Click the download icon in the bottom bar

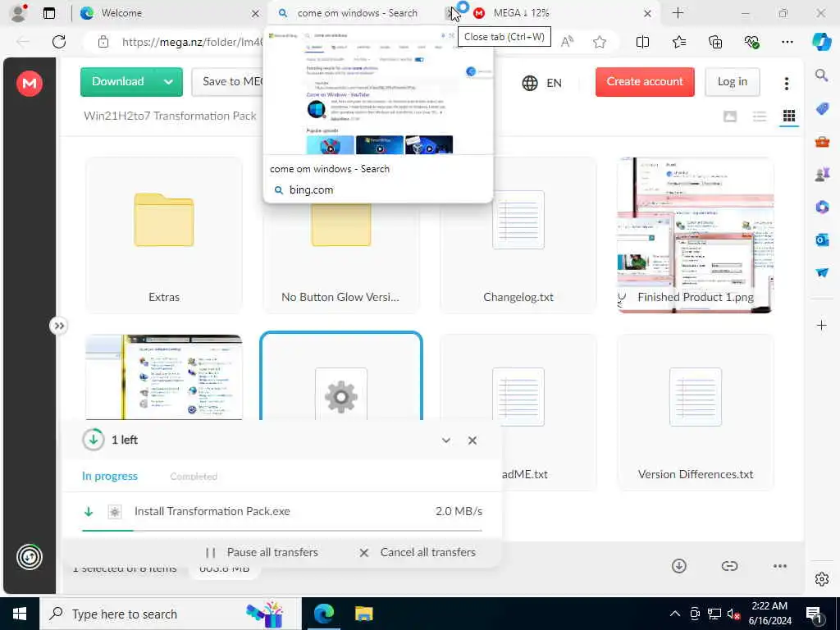pyautogui.click(x=678, y=566)
